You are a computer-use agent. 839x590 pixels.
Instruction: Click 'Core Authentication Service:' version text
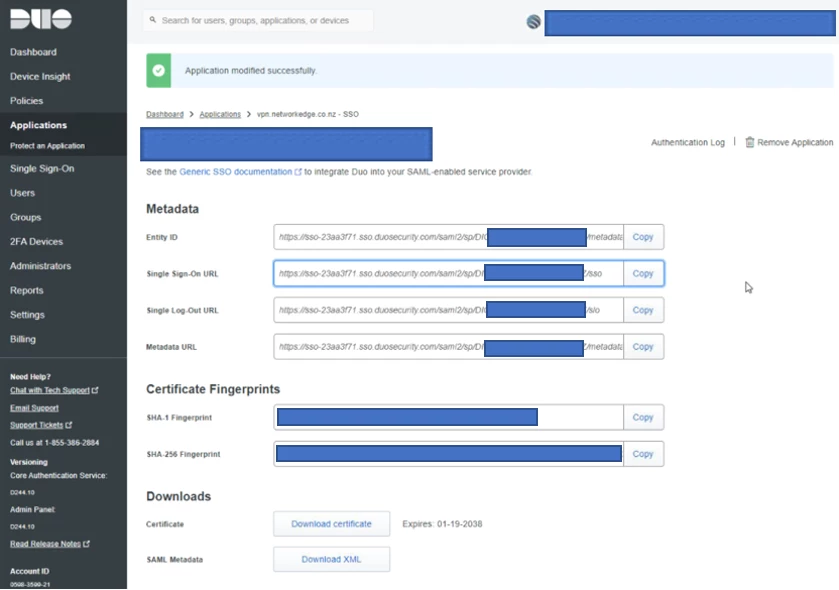click(58, 475)
